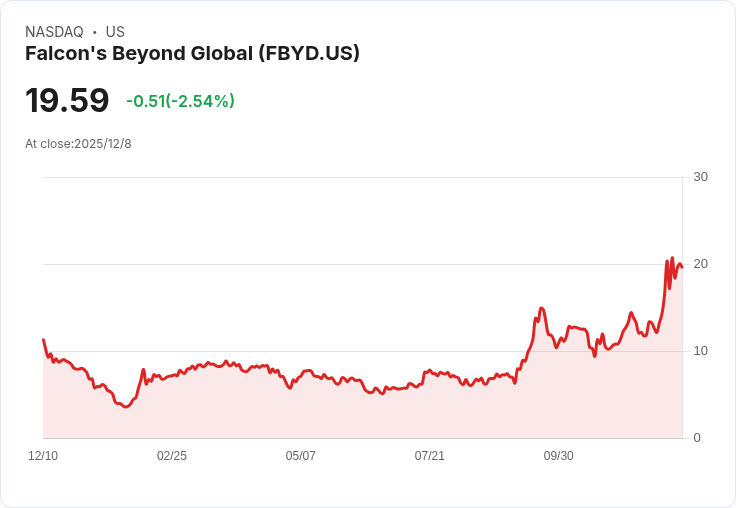This screenshot has width=736, height=508.
Task: Click the 12/10 x-axis date label
Action: (x=43, y=455)
